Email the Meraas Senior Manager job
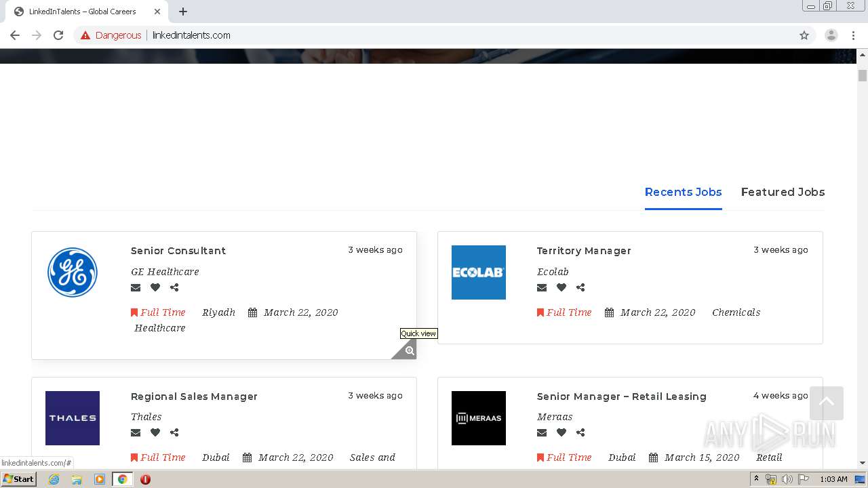 tap(542, 432)
